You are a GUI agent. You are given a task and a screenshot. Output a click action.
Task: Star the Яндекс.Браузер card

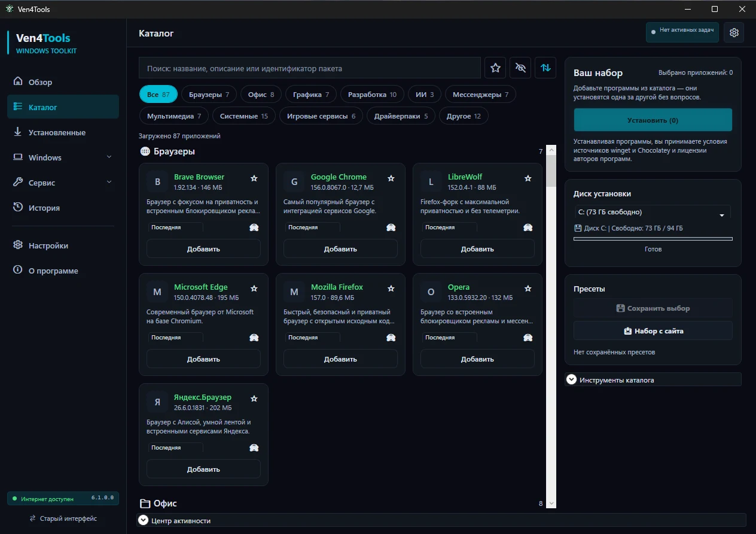254,399
